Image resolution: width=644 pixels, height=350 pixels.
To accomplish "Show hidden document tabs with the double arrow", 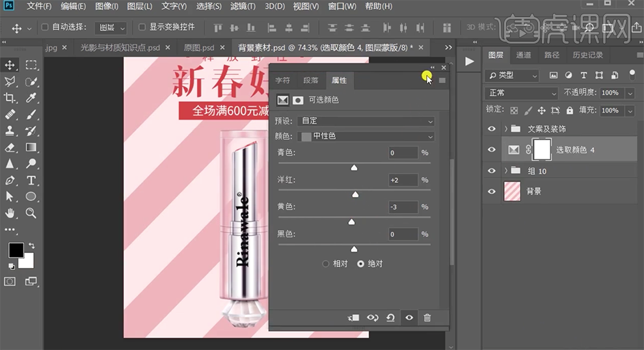I will point(448,47).
